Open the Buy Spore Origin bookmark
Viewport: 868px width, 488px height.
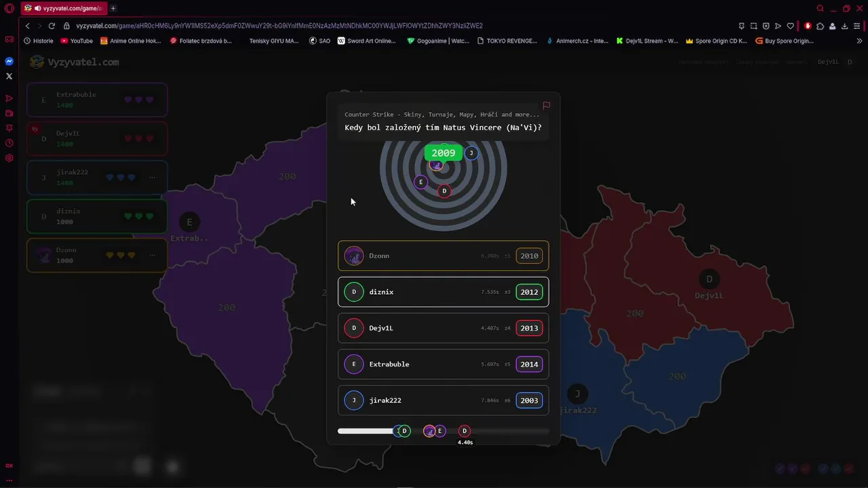(x=784, y=41)
